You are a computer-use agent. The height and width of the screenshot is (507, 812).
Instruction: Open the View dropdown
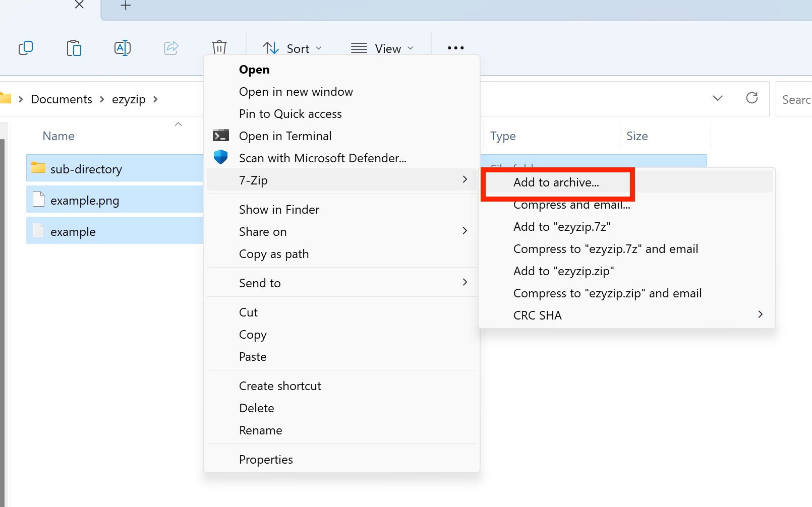pos(382,48)
